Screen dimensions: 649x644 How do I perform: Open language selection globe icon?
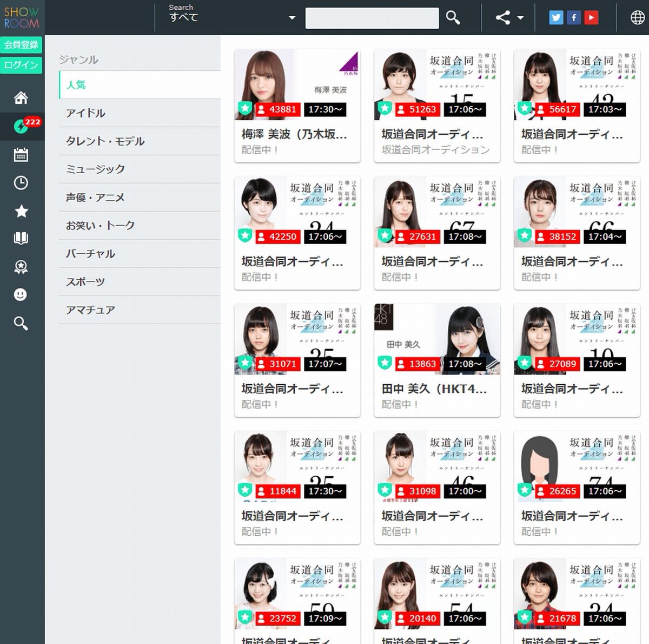638,17
